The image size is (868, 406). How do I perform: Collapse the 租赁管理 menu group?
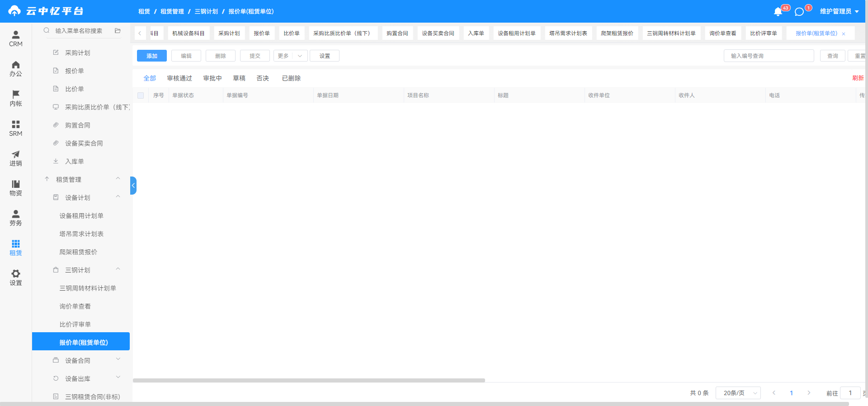pyautogui.click(x=118, y=179)
